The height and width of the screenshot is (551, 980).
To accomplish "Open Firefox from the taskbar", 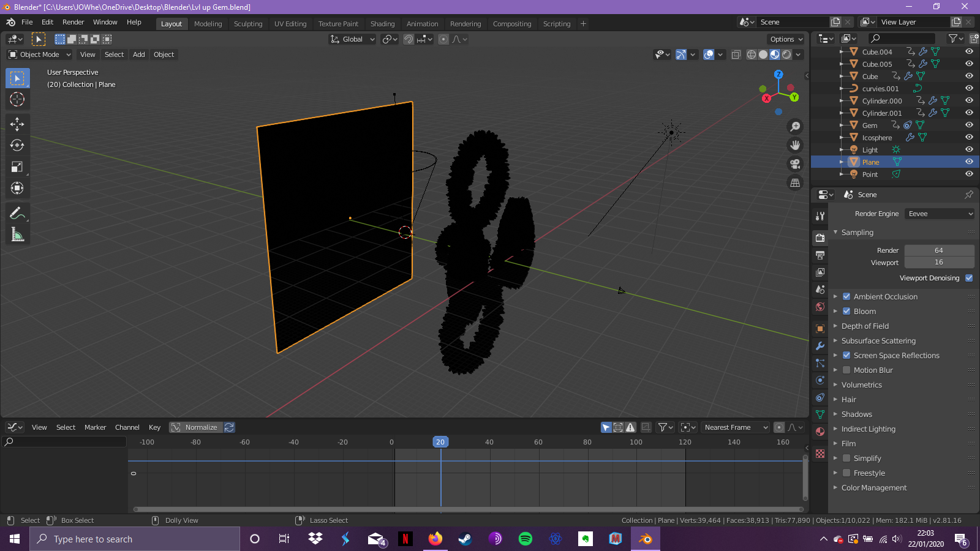I will tap(435, 539).
